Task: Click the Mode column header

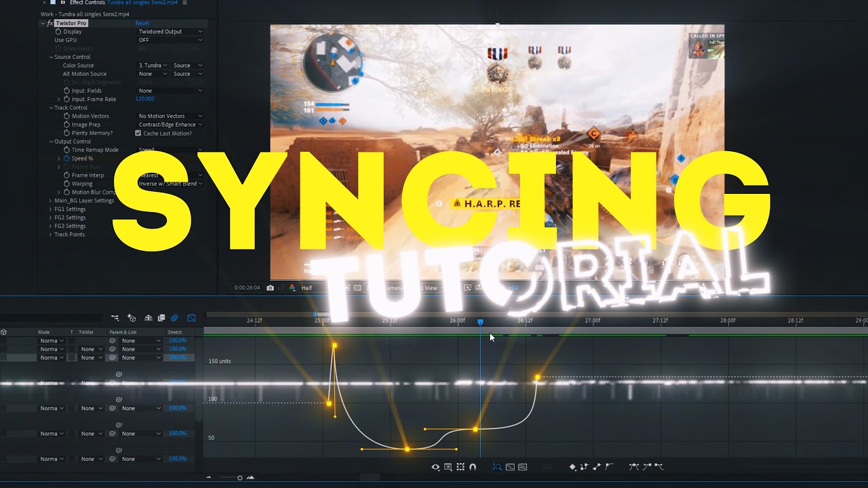Action: [44, 332]
